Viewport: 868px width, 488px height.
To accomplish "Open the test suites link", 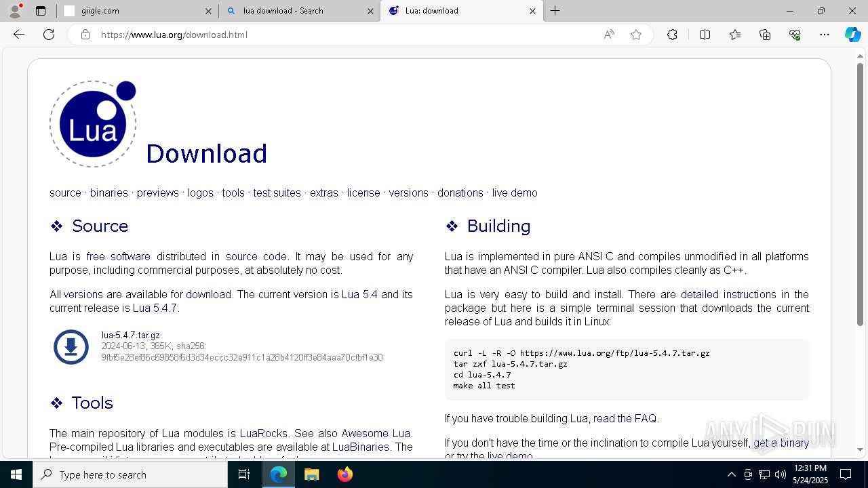I will pos(277,192).
